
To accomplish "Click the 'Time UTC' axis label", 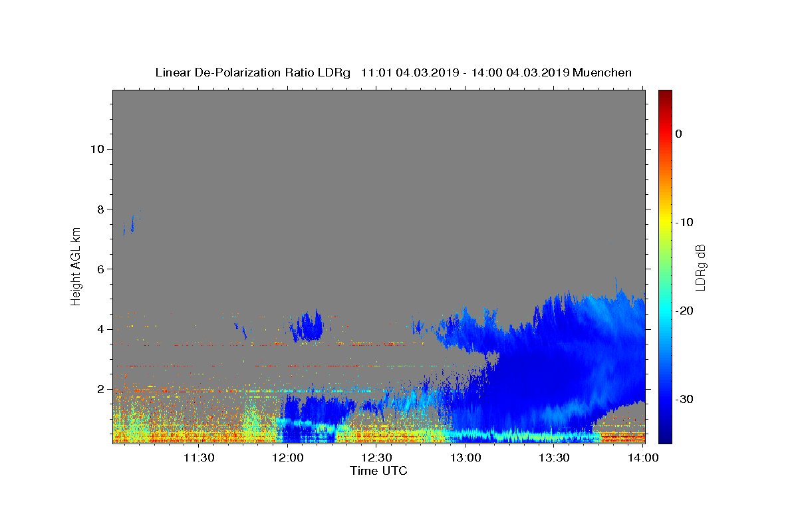I will (x=378, y=471).
